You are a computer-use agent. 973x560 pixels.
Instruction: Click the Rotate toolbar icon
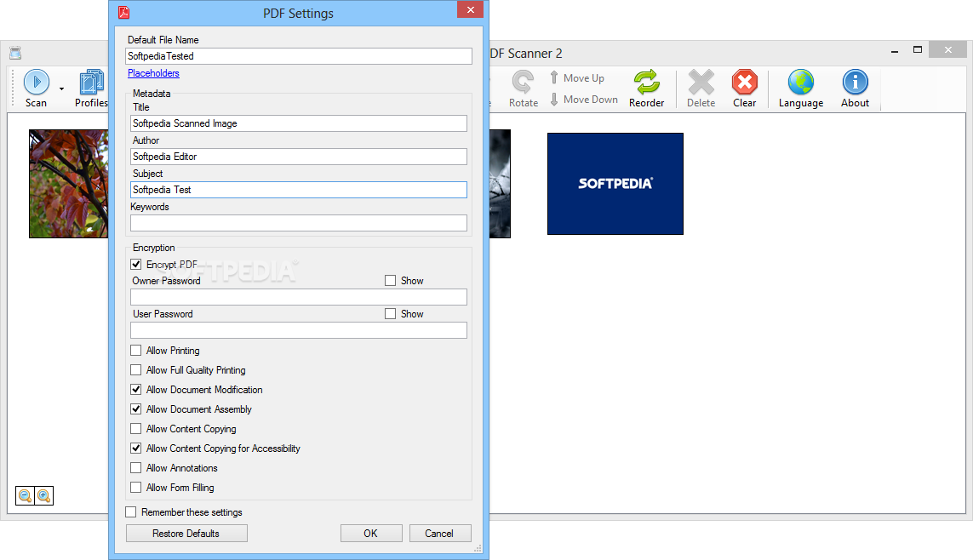[524, 82]
